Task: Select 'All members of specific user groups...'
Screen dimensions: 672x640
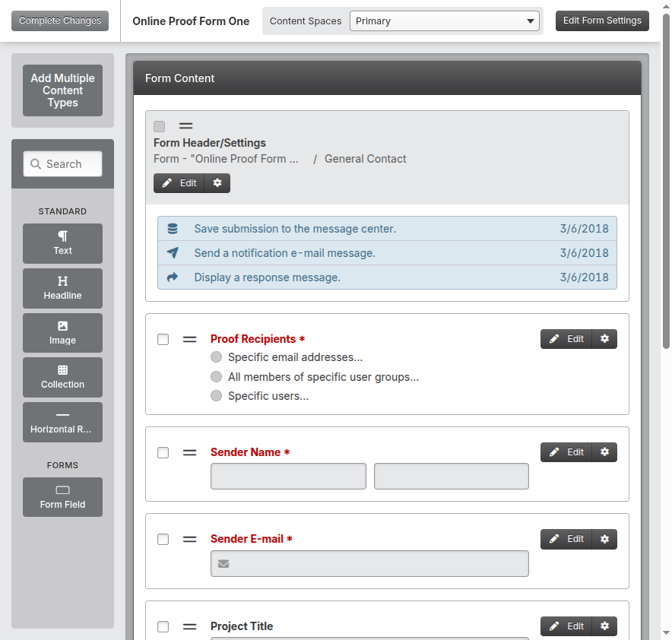Action: tap(217, 376)
